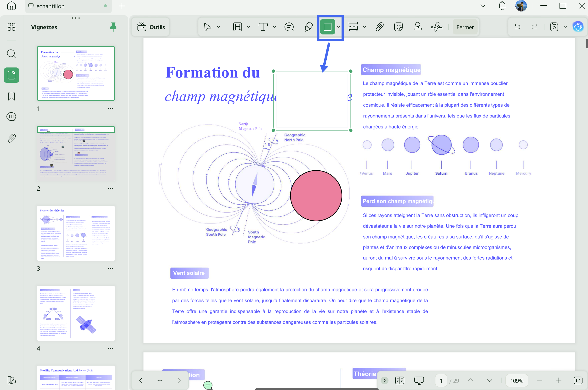Open options menu for page 4
The height and width of the screenshot is (390, 588).
coord(110,348)
